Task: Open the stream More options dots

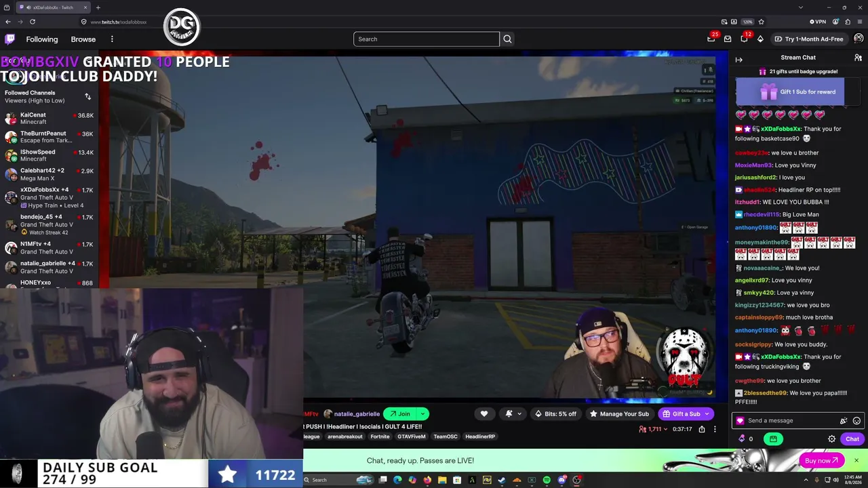Action: coord(715,429)
